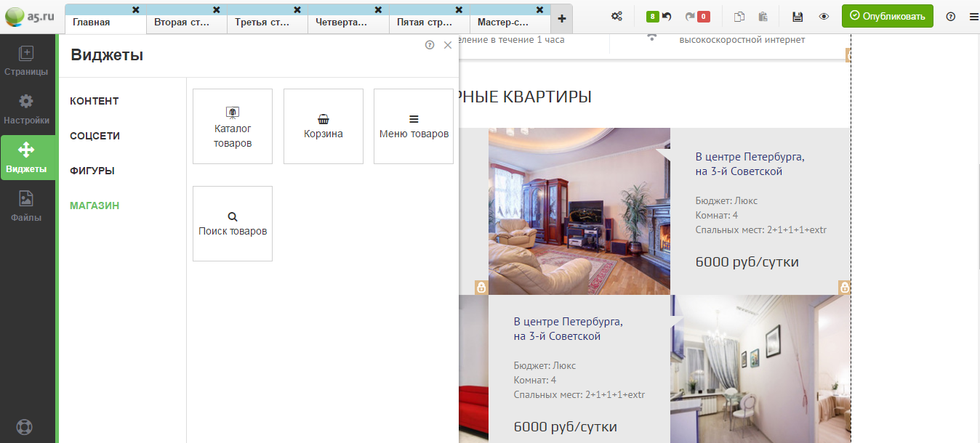Open site settings gears icon in toolbar
The image size is (980, 443).
point(616,16)
